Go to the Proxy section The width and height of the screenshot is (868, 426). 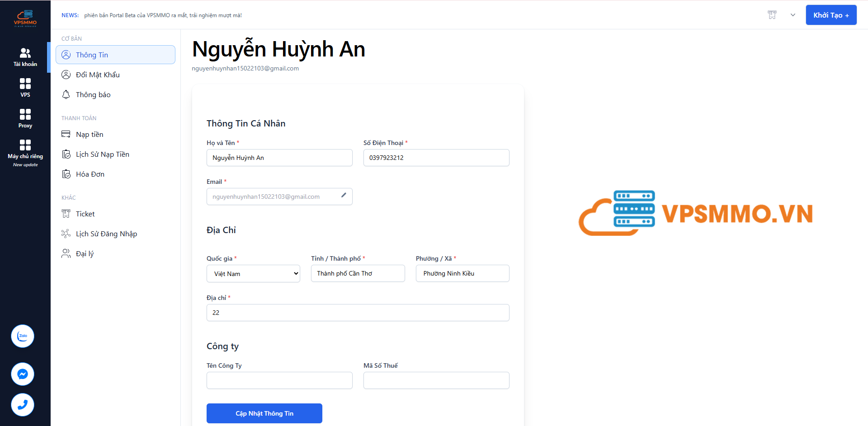(x=25, y=118)
